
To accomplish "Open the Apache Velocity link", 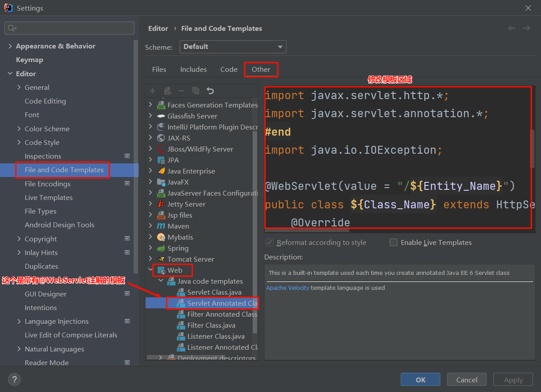I will coord(288,288).
